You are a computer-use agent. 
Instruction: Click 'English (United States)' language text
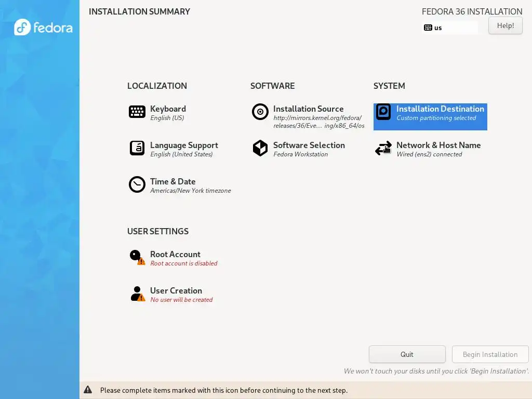pos(181,154)
